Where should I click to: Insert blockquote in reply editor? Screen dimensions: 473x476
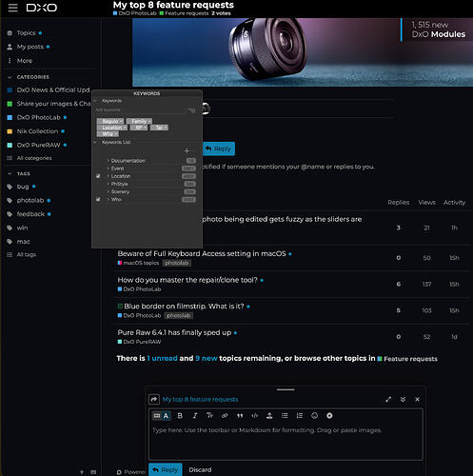[240, 416]
